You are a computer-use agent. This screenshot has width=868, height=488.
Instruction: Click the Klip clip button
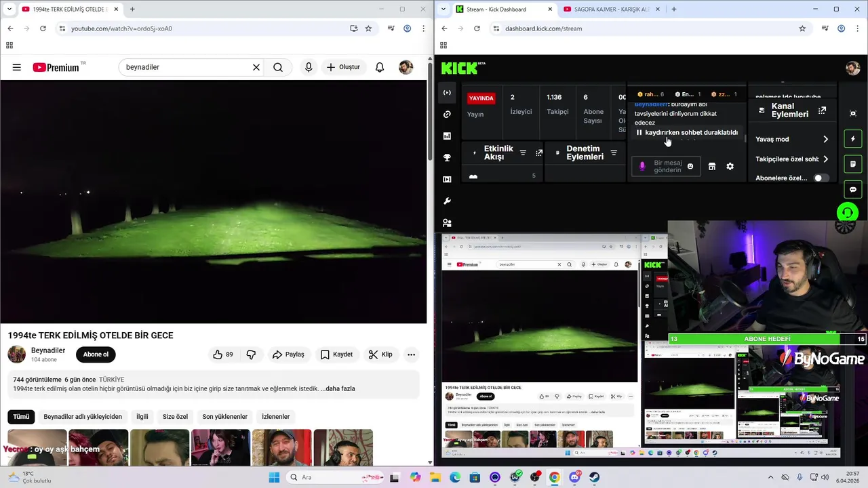tap(380, 354)
